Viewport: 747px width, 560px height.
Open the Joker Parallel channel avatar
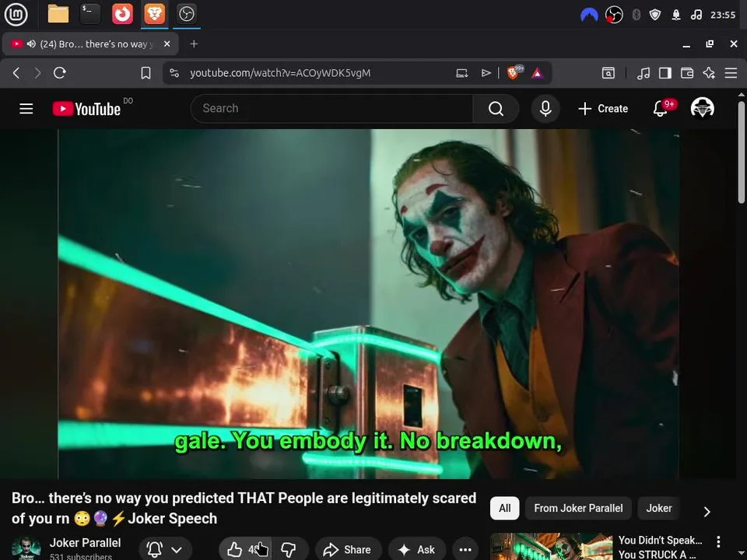tap(26, 548)
